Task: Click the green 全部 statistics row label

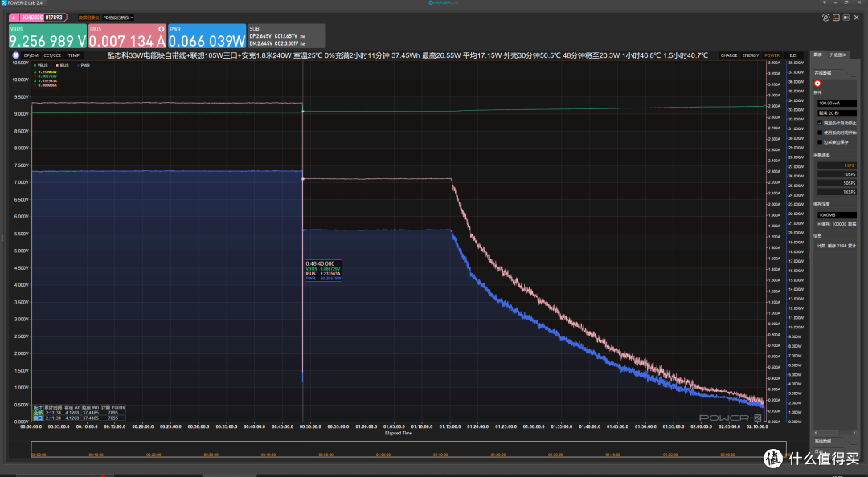Action: click(x=38, y=413)
